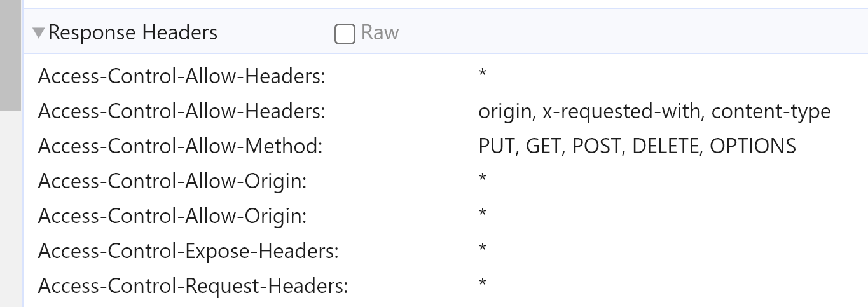This screenshot has height=307, width=868.
Task: Select the Access-Control-Allow-Headers name listing origin, content-type
Action: click(x=181, y=111)
